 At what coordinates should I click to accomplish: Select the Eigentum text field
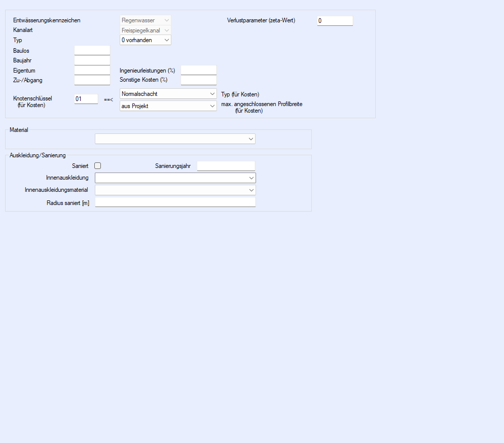pos(92,70)
